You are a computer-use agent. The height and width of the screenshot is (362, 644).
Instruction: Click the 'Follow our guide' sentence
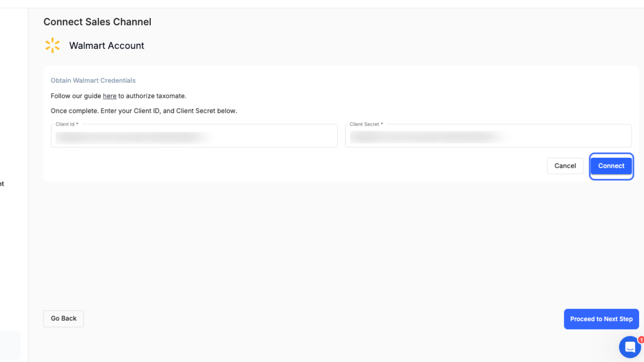pos(118,96)
